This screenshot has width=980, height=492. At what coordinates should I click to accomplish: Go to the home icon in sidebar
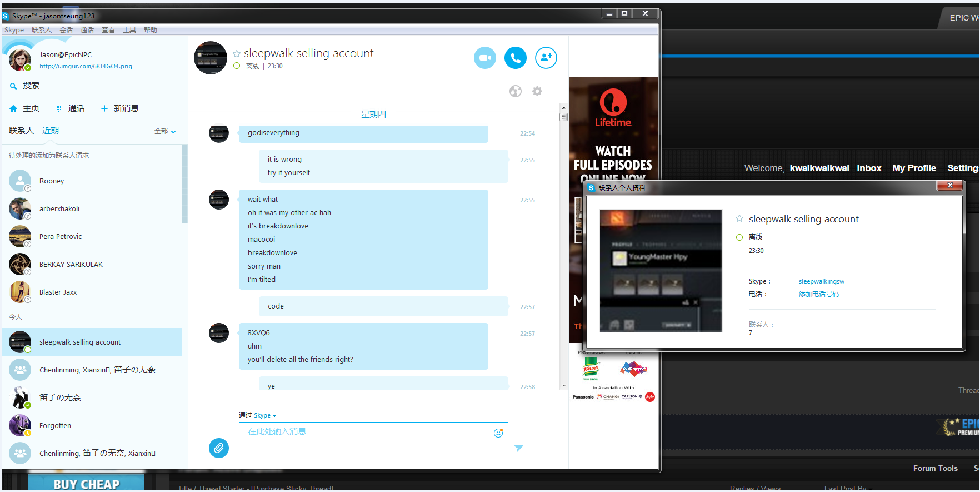(13, 109)
